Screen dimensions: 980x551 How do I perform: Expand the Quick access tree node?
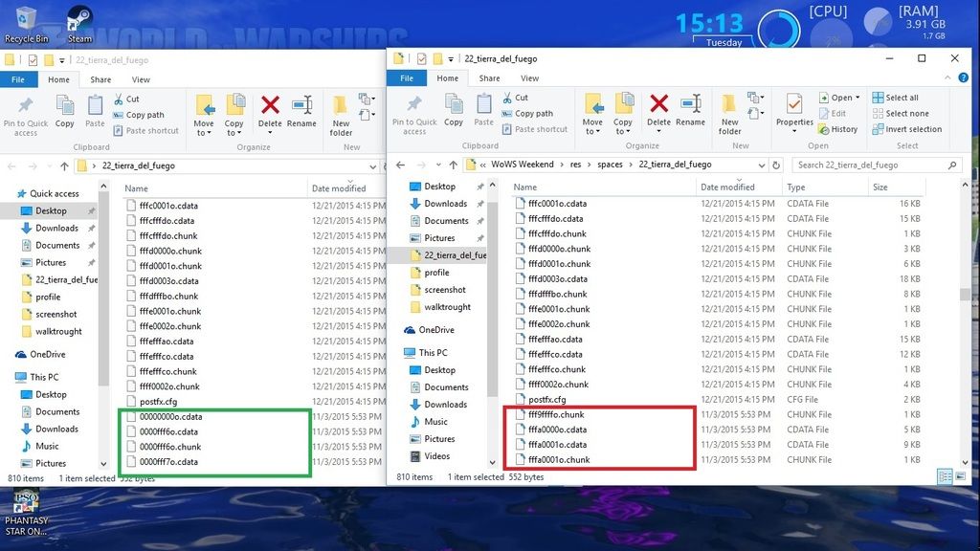(11, 194)
